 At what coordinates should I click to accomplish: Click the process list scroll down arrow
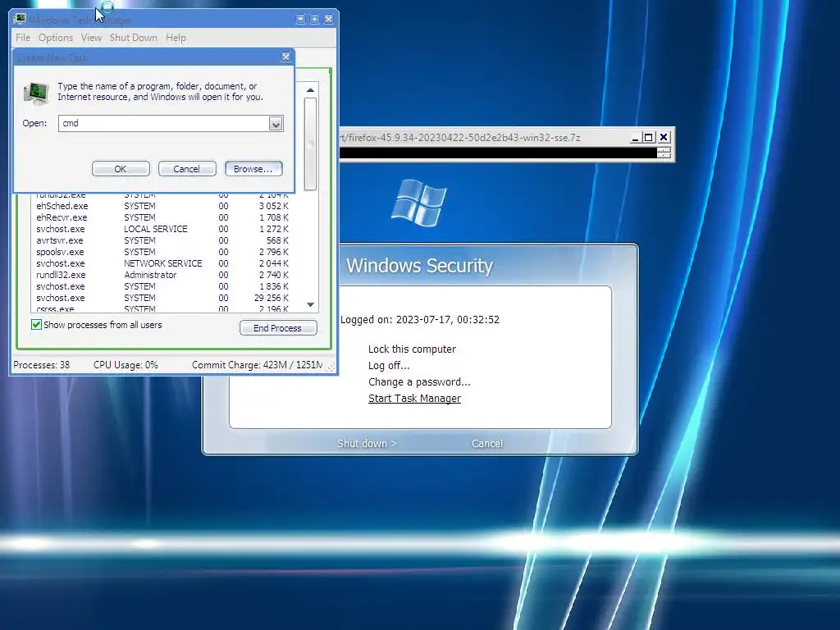(310, 305)
